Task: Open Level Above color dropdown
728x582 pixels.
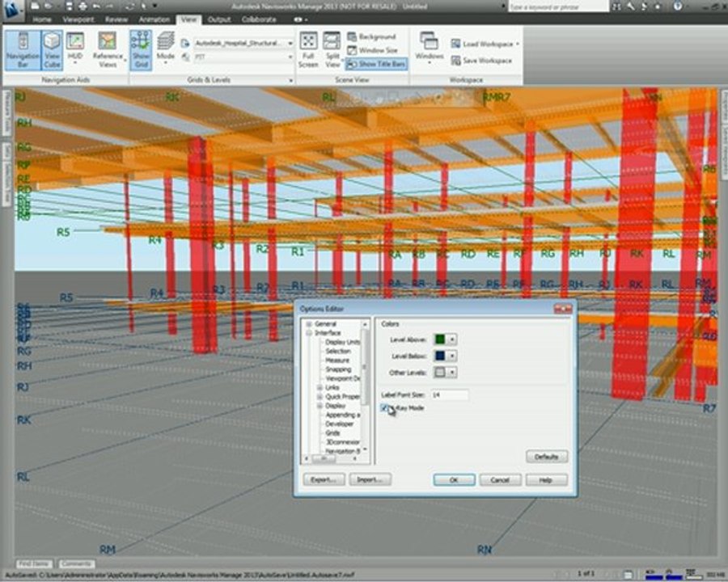Action: (x=451, y=339)
